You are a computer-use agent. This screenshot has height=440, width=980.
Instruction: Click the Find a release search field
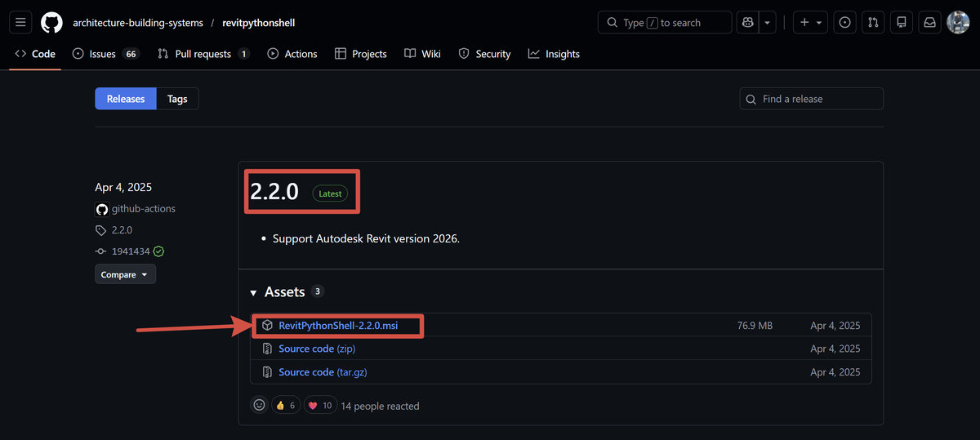click(x=812, y=99)
